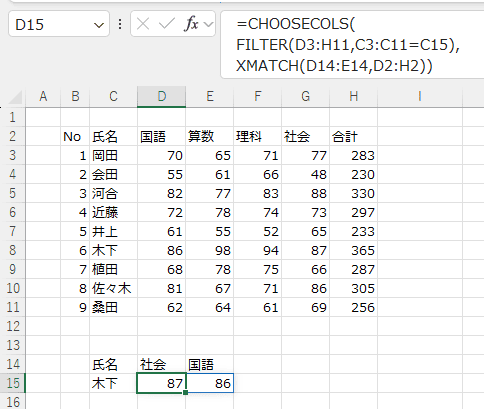Select the name cell 河合

click(113, 193)
